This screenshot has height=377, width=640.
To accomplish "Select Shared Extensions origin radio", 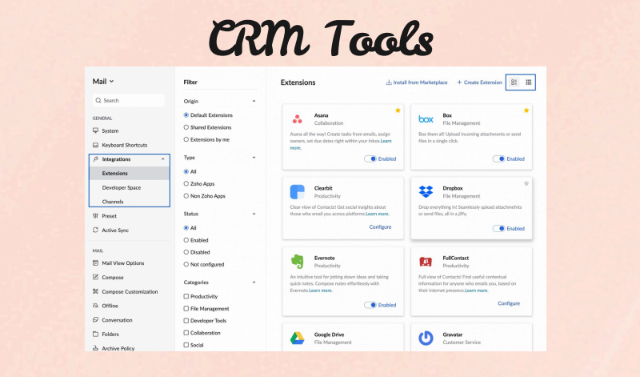I will pos(186,127).
